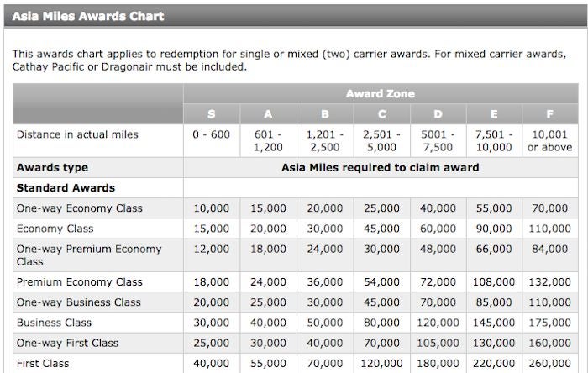This screenshot has height=373, width=588.
Task: Click zone S column header
Action: 211,114
